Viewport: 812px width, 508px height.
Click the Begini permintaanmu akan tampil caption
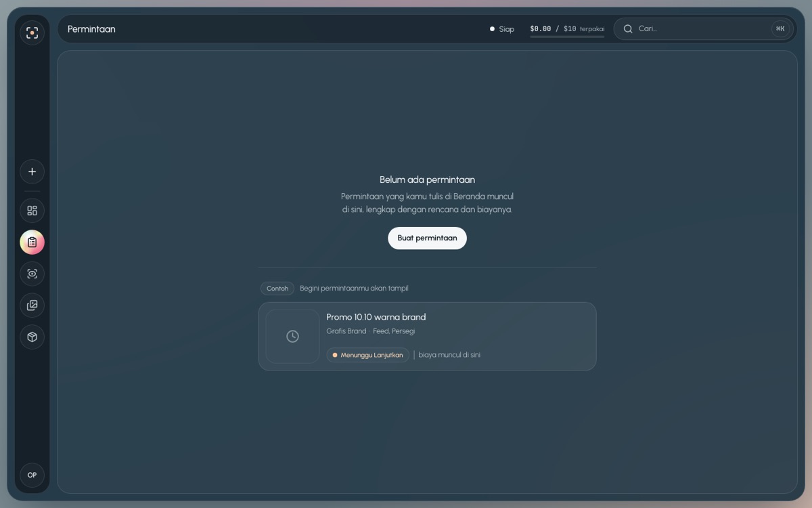click(354, 289)
